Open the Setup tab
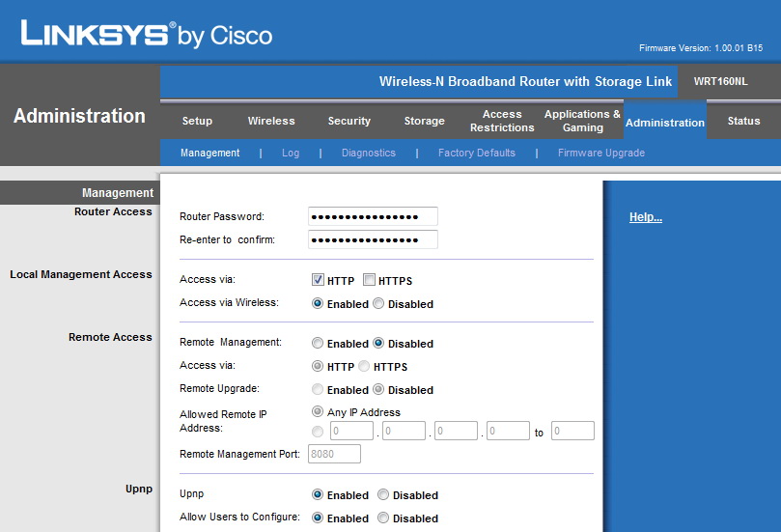Image resolution: width=781 pixels, height=532 pixels. [x=197, y=121]
